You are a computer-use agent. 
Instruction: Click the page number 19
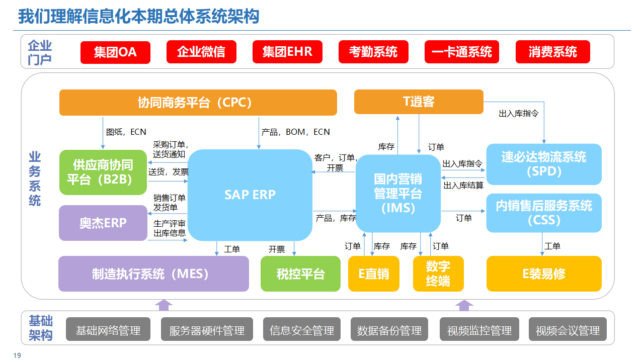tap(17, 356)
